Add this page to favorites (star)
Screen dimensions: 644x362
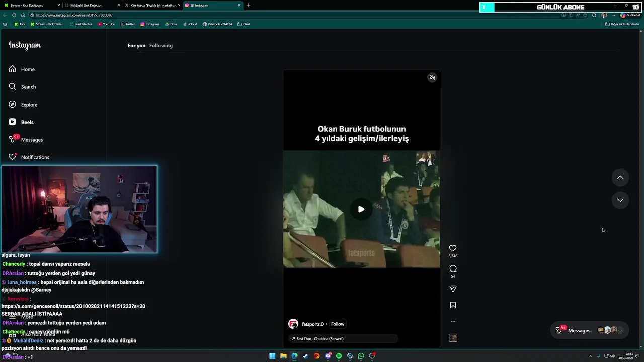[x=585, y=15]
